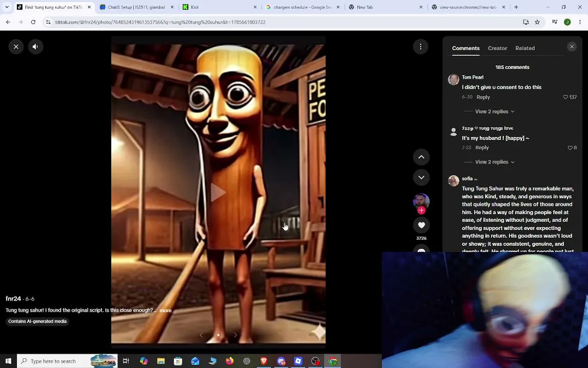Play the slideshow via center play triangle
The width and height of the screenshot is (588, 368).
coord(218,193)
